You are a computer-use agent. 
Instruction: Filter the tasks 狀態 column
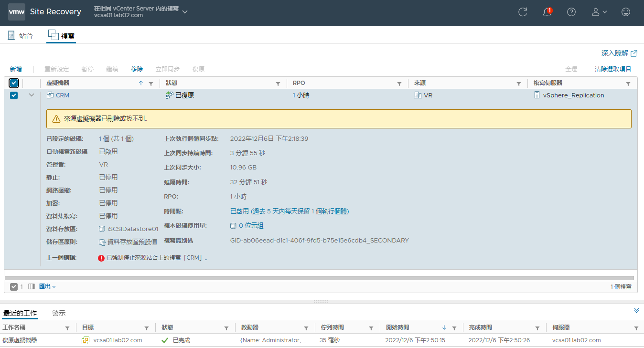(226, 328)
